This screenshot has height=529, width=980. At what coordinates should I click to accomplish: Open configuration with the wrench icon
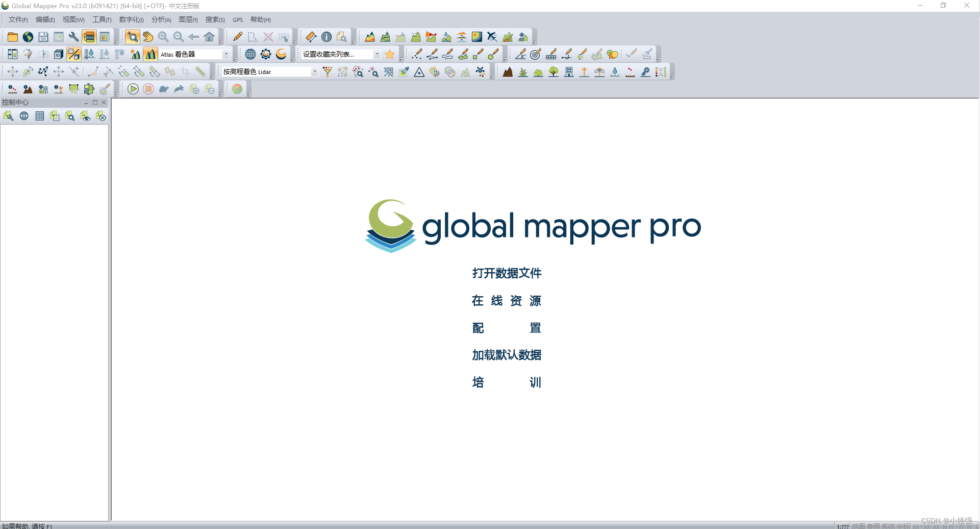pyautogui.click(x=74, y=37)
